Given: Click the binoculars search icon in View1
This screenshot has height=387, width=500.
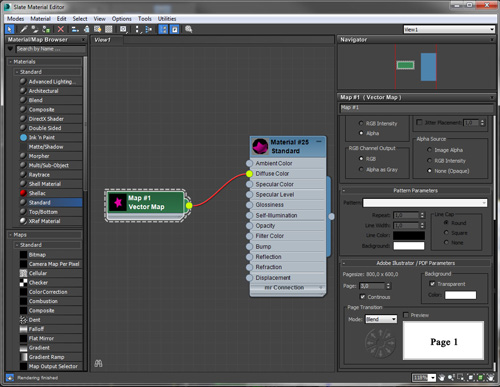Looking at the screenshot, I should (x=98, y=363).
